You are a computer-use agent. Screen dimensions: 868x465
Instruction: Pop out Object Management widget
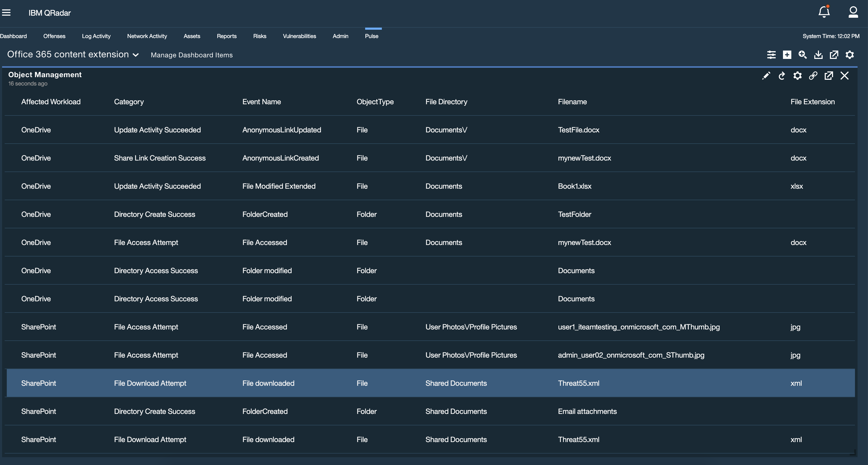tap(829, 76)
